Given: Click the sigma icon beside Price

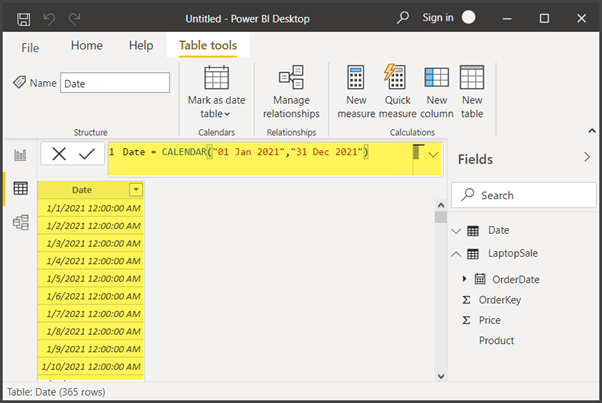Looking at the screenshot, I should 466,320.
